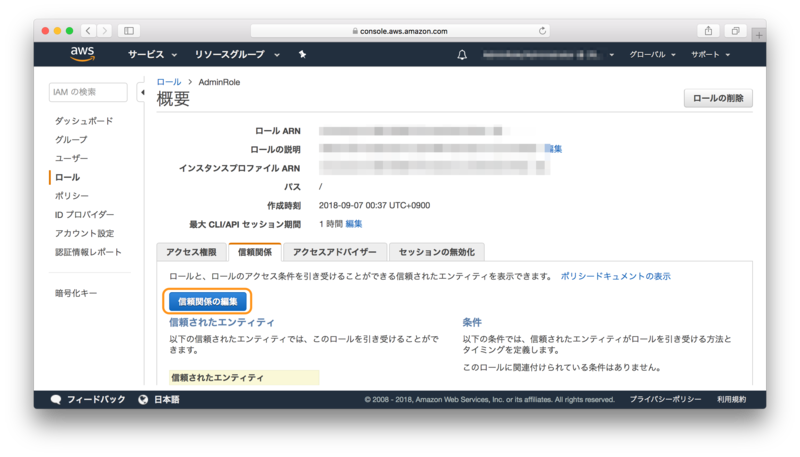Click the ロール breadcrumb link

pos(169,82)
